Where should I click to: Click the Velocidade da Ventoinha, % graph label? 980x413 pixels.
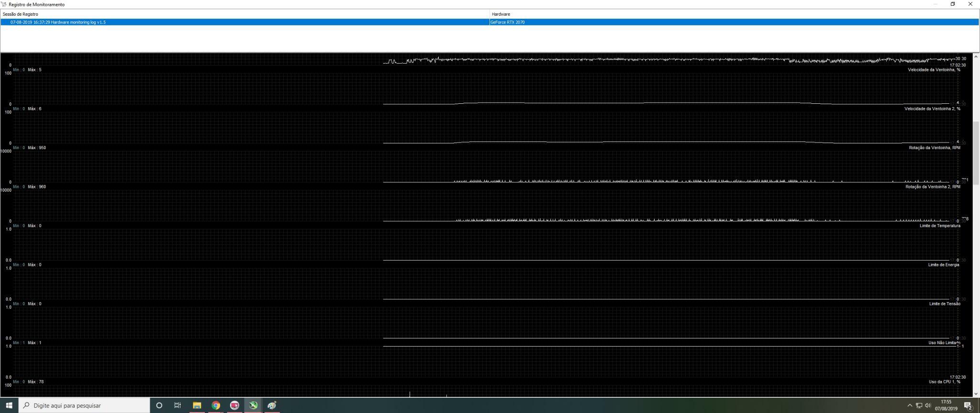[934, 70]
